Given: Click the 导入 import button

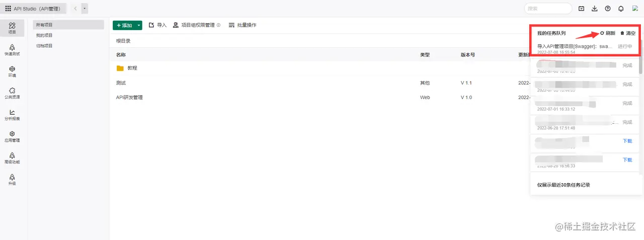Looking at the screenshot, I should tap(157, 25).
